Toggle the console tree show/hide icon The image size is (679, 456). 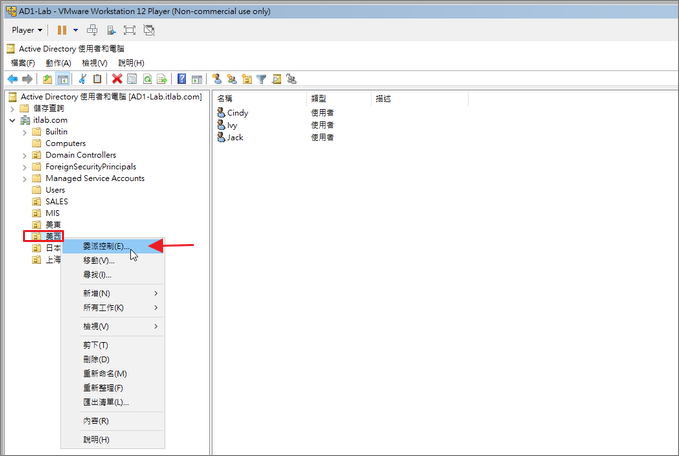click(63, 79)
